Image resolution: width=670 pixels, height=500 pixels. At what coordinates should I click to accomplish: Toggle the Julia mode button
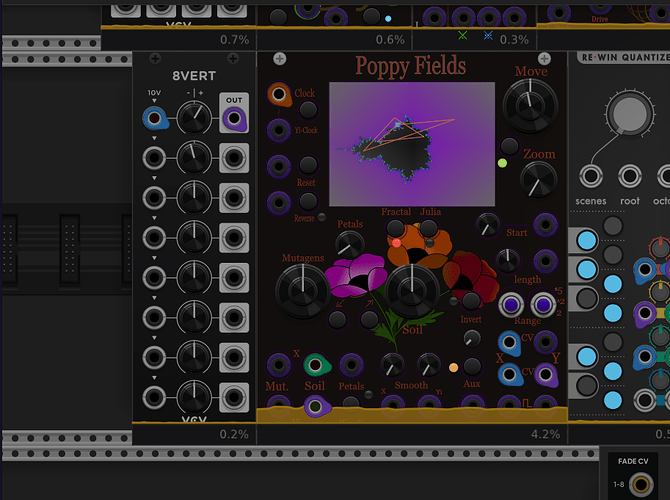(430, 229)
